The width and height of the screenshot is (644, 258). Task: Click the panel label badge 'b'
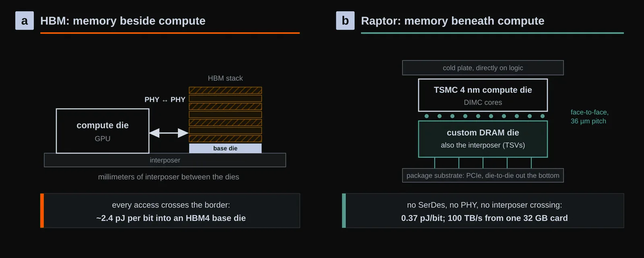(x=345, y=21)
